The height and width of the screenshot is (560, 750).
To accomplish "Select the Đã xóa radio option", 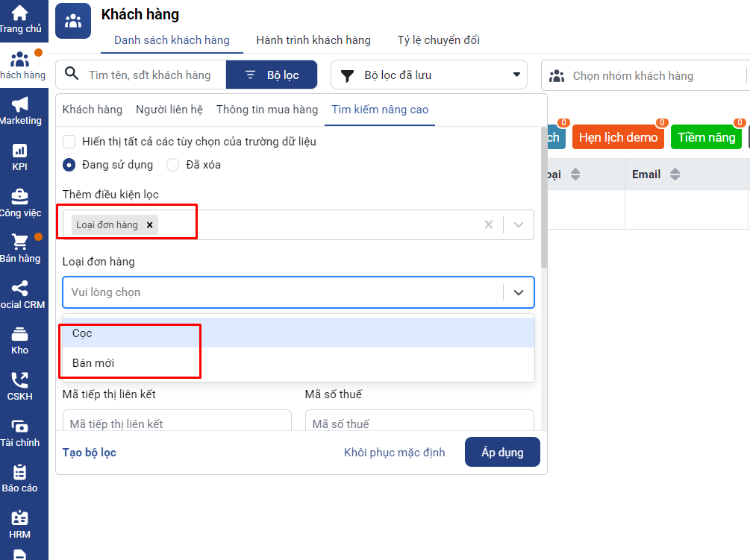I will click(172, 165).
